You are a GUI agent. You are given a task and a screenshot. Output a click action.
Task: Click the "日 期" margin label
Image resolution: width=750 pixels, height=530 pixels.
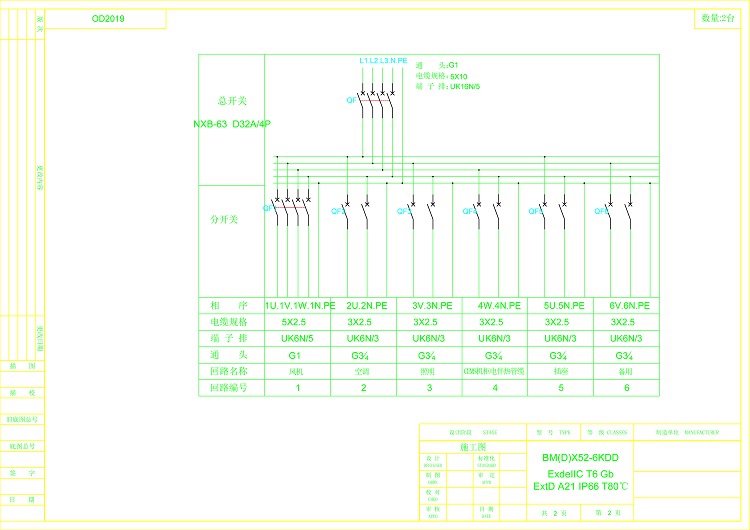coord(22,500)
